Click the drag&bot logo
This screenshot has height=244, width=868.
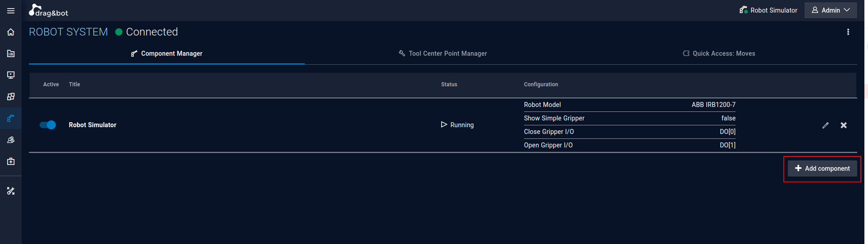coord(49,10)
